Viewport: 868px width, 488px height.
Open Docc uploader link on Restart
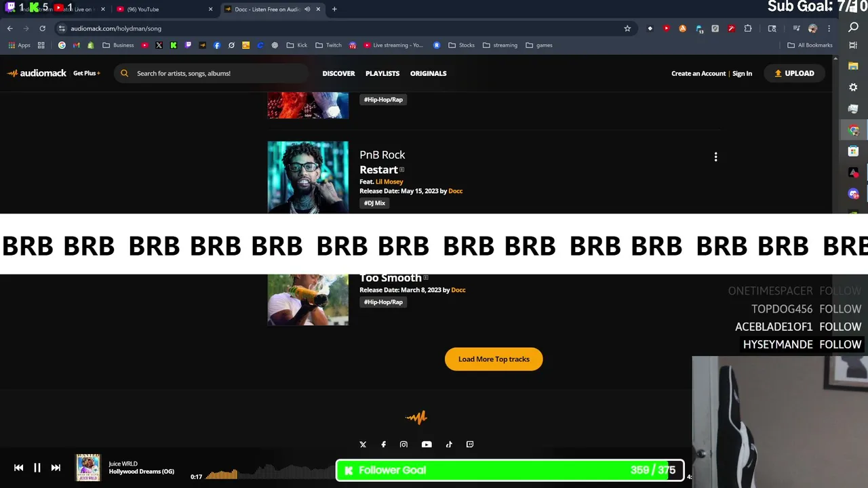(456, 191)
